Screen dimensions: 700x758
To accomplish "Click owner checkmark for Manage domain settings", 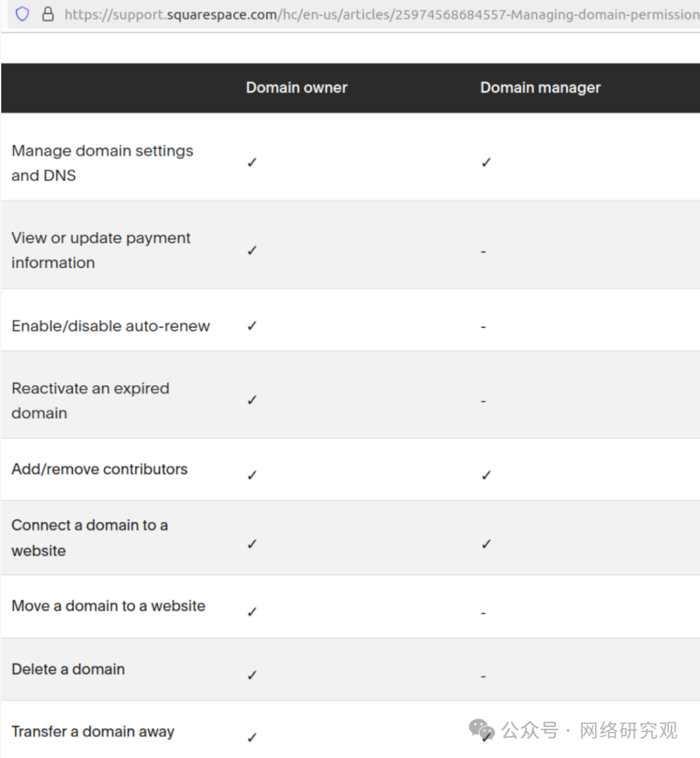I will click(252, 162).
